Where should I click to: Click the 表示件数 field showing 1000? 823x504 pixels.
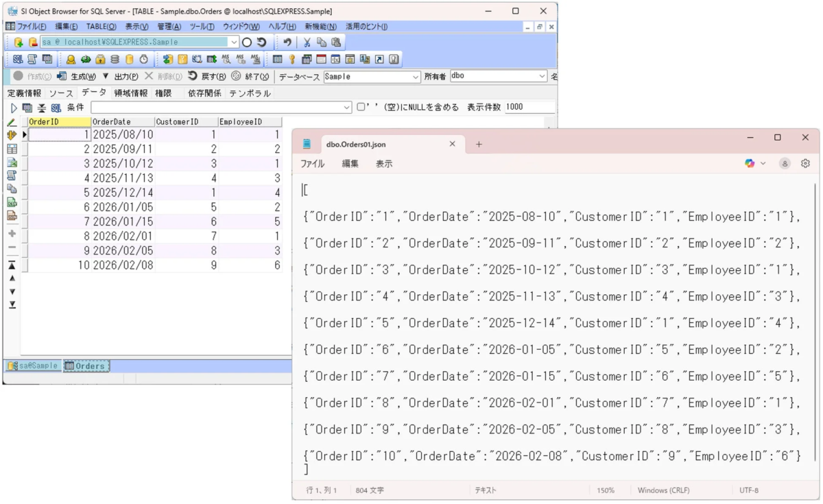(x=532, y=106)
